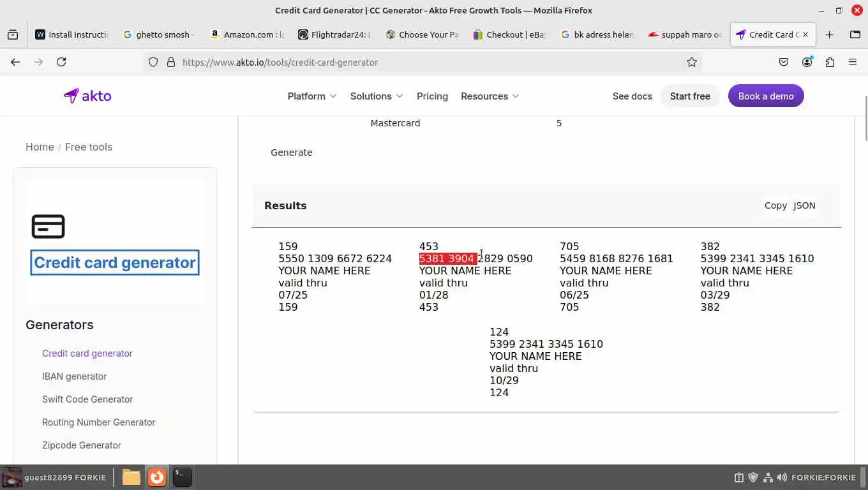
Task: Open the Zipcode Generator link
Action: pos(82,445)
